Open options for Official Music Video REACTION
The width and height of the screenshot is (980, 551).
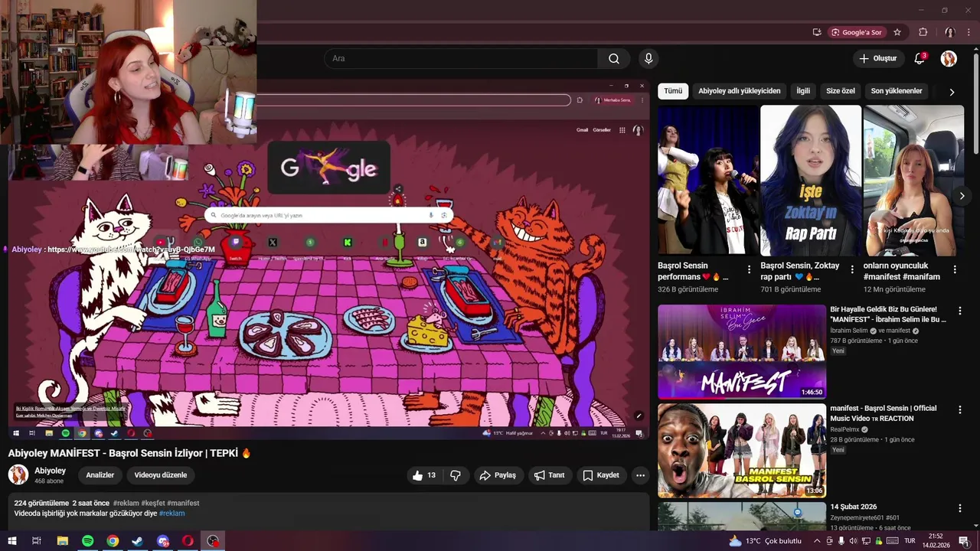click(959, 410)
